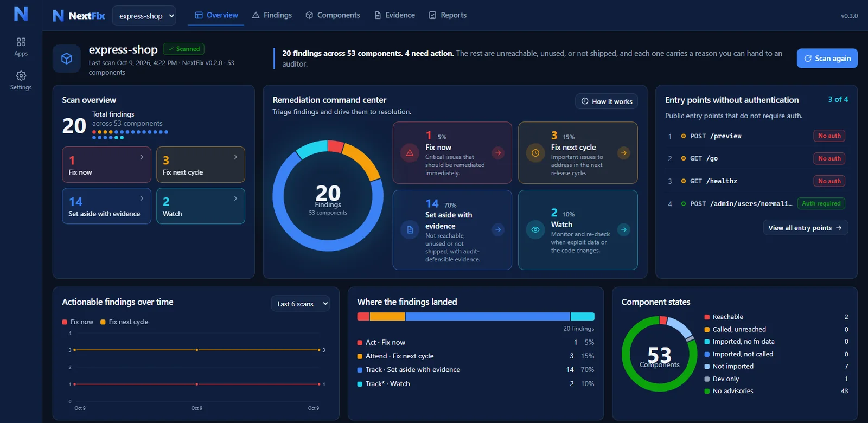Click the NextFix logo in header

point(79,16)
